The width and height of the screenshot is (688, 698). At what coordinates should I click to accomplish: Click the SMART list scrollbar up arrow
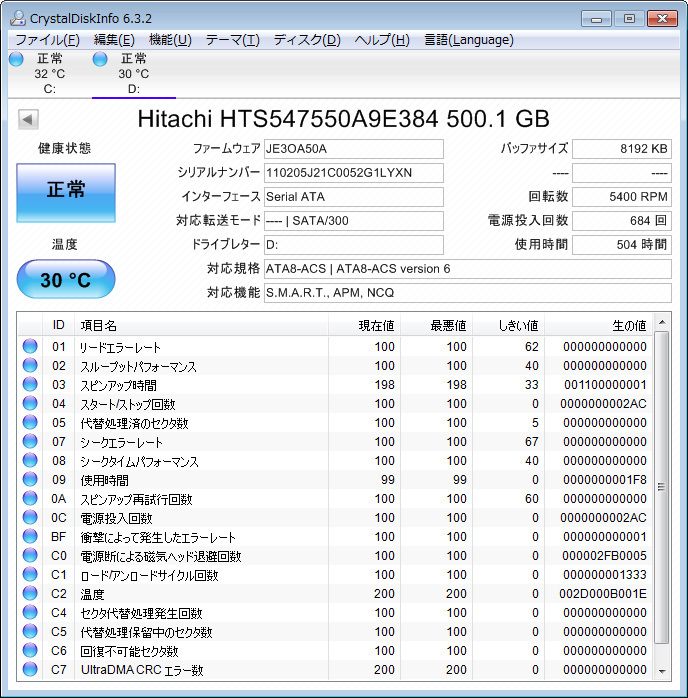click(662, 322)
